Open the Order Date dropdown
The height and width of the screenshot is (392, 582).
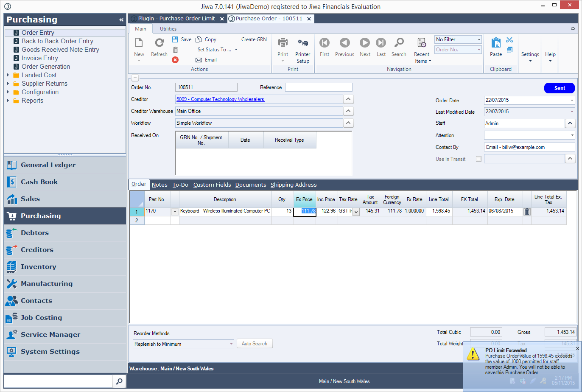[572, 101]
